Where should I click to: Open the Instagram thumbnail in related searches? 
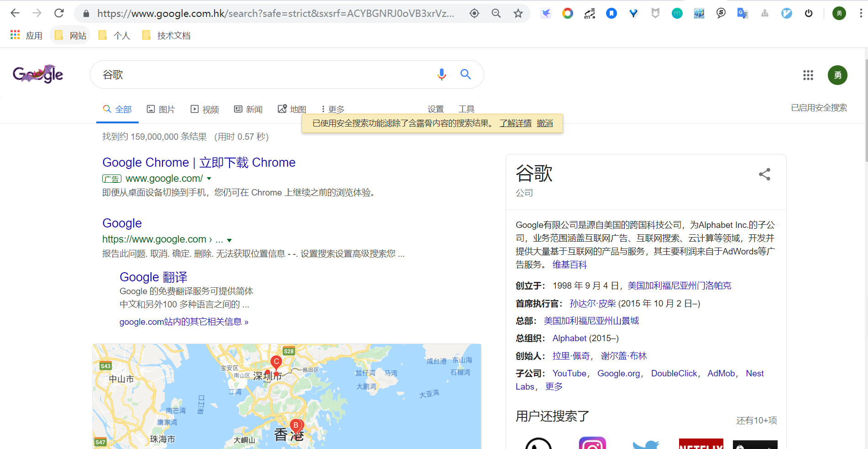pyautogui.click(x=592, y=443)
